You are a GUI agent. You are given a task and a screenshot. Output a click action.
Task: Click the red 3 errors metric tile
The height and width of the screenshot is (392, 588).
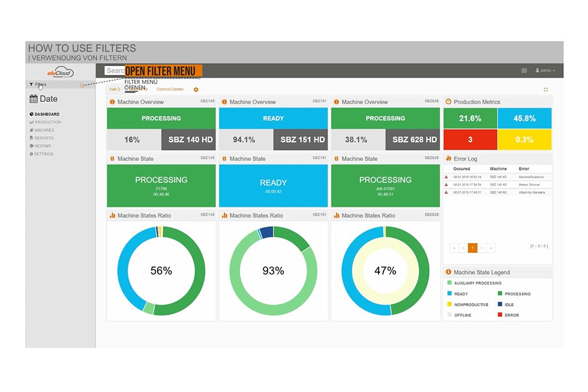click(x=470, y=139)
